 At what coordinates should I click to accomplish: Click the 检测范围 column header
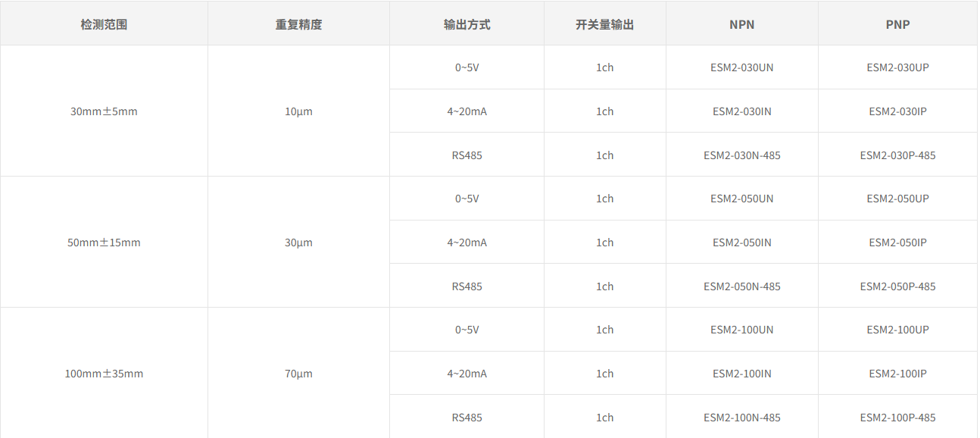click(104, 24)
